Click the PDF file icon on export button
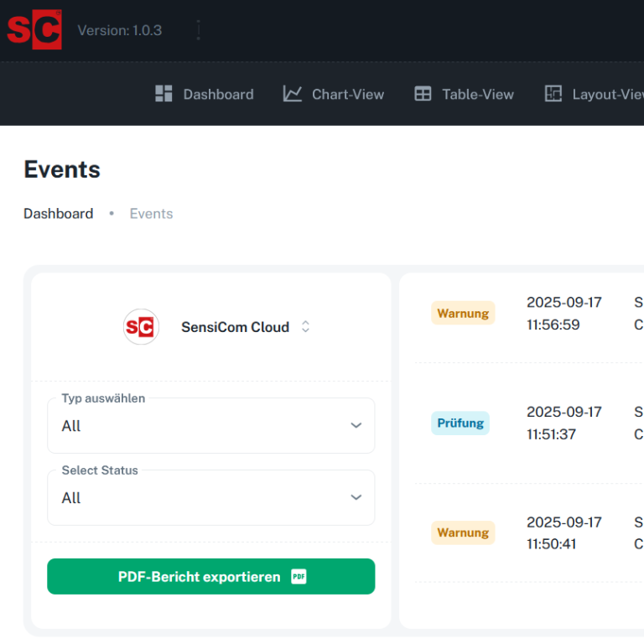The width and height of the screenshot is (644, 644). [x=299, y=576]
